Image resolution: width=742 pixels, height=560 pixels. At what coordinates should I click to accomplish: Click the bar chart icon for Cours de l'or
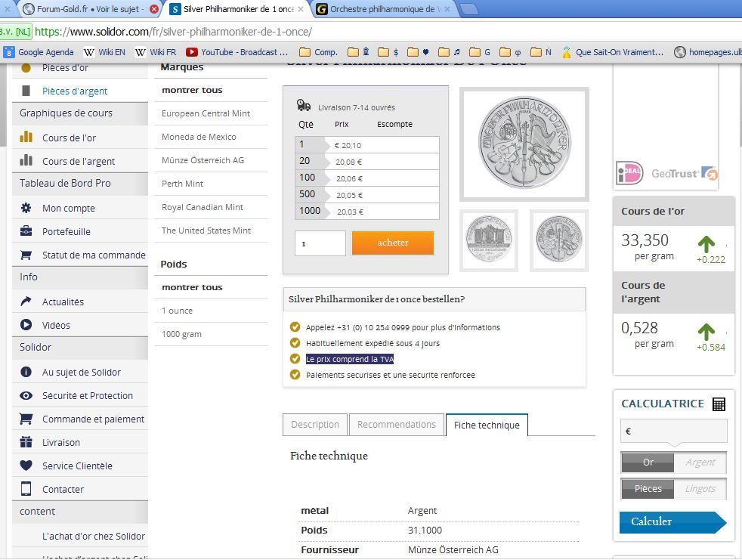click(x=26, y=138)
